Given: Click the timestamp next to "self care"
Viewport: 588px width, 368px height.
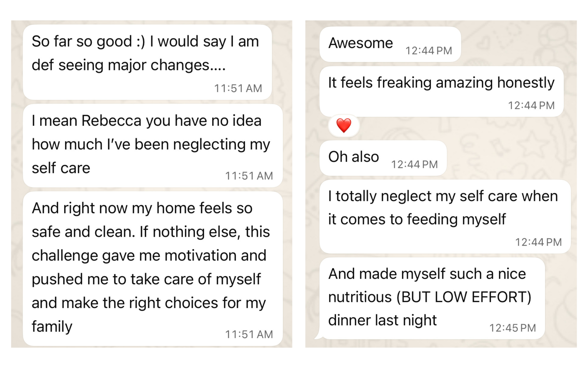Looking at the screenshot, I should 249,176.
